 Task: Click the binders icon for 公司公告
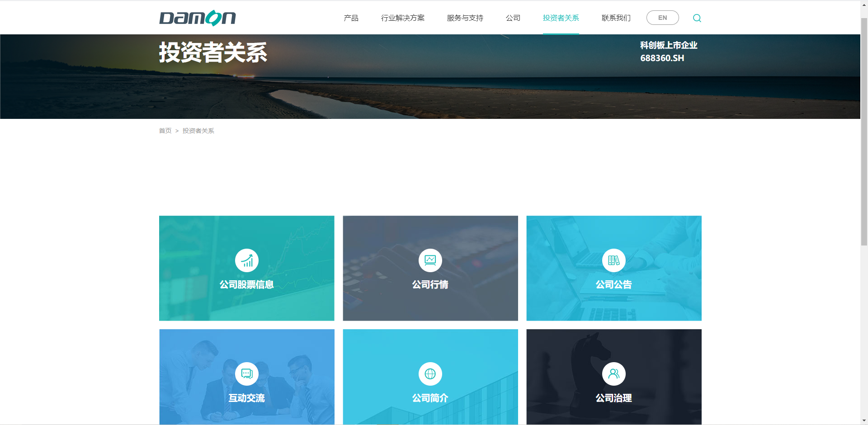[x=613, y=260]
